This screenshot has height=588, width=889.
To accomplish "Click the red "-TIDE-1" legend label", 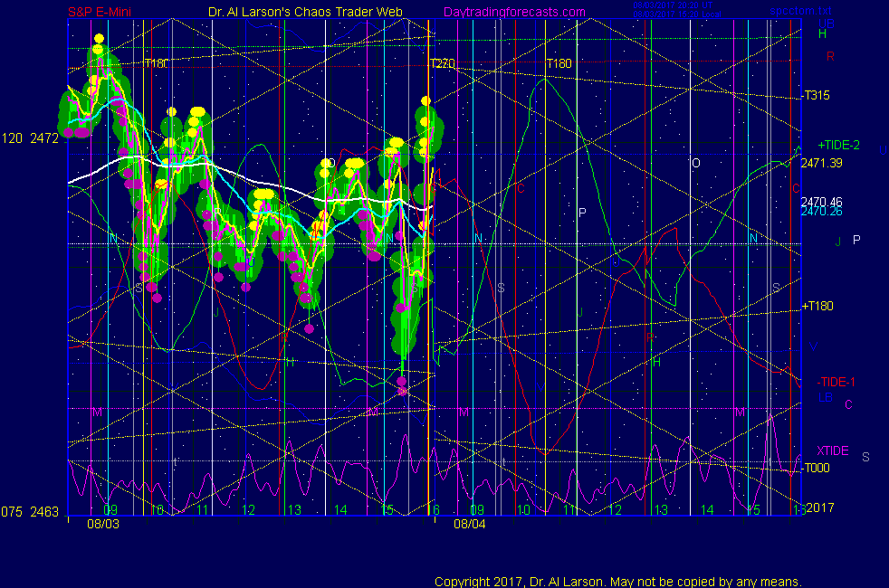I will tap(836, 383).
